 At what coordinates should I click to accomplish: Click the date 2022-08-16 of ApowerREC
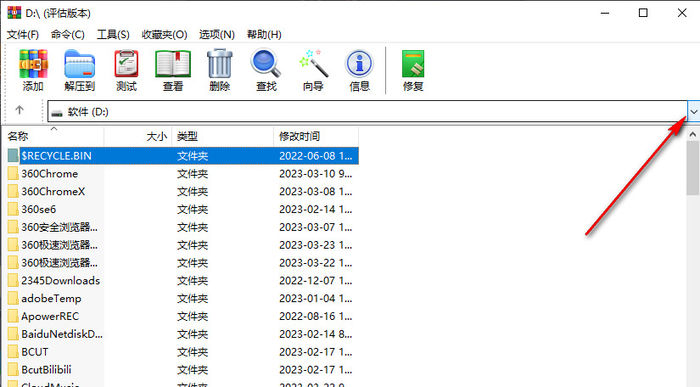tap(316, 316)
